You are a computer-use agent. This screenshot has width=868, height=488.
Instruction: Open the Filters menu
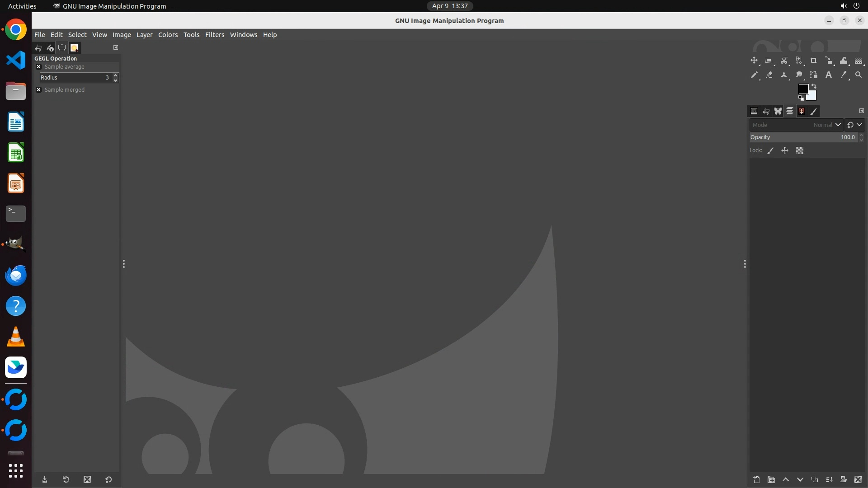coord(214,35)
